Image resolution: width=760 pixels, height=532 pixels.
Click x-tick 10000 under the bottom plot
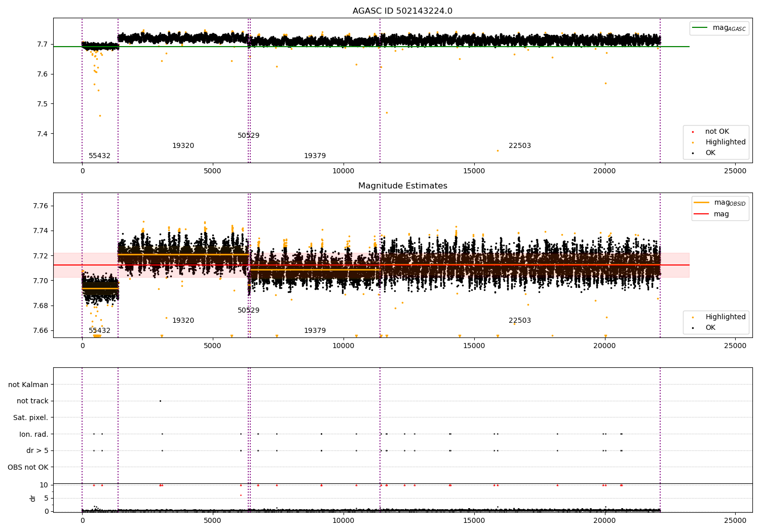click(343, 521)
